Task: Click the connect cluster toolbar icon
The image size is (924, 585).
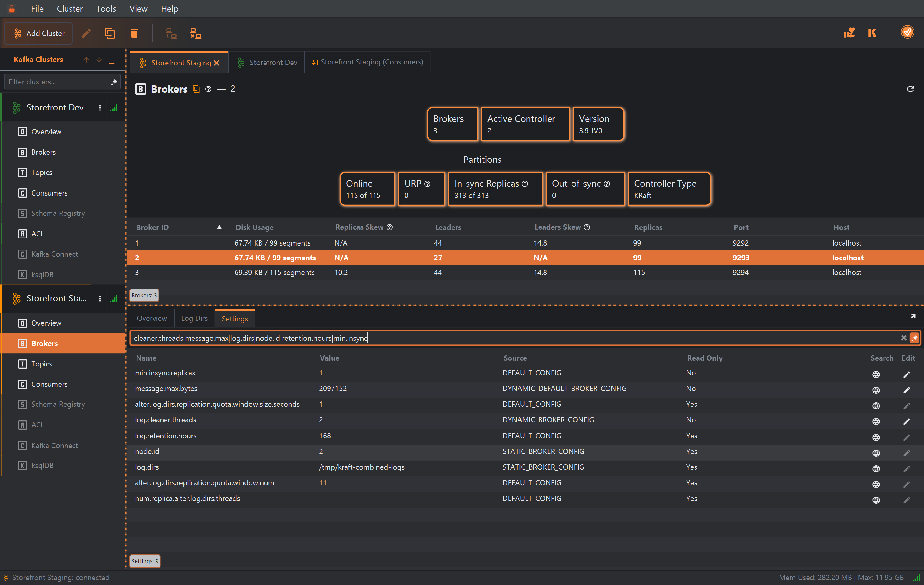Action: (171, 33)
